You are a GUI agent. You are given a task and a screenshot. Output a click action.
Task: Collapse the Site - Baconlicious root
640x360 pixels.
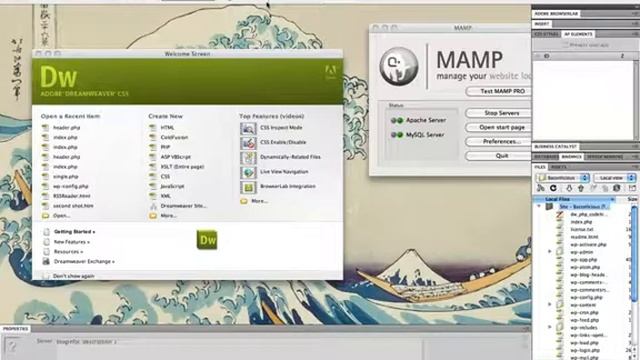[x=539, y=207]
